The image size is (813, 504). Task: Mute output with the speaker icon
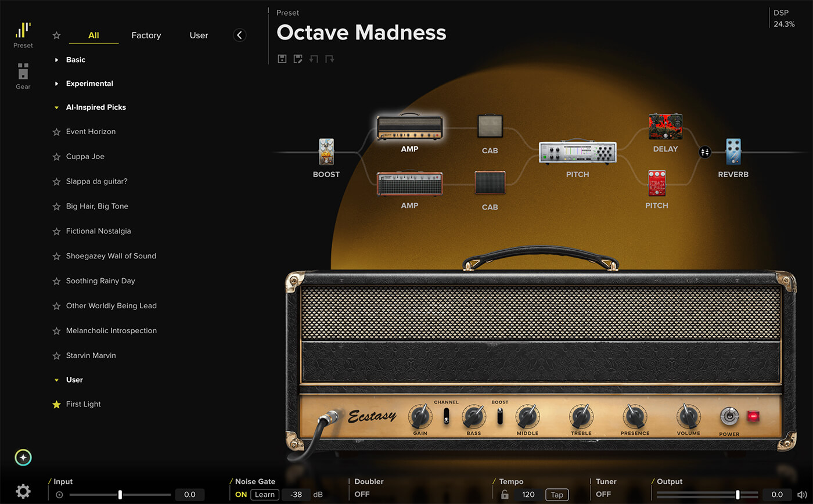click(803, 495)
